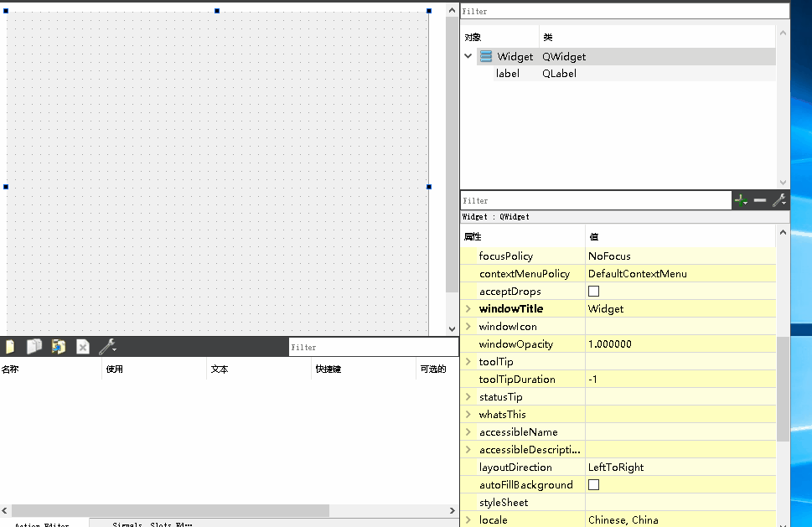This screenshot has width=812, height=527.
Task: Expand the accessibleName property
Action: point(468,431)
